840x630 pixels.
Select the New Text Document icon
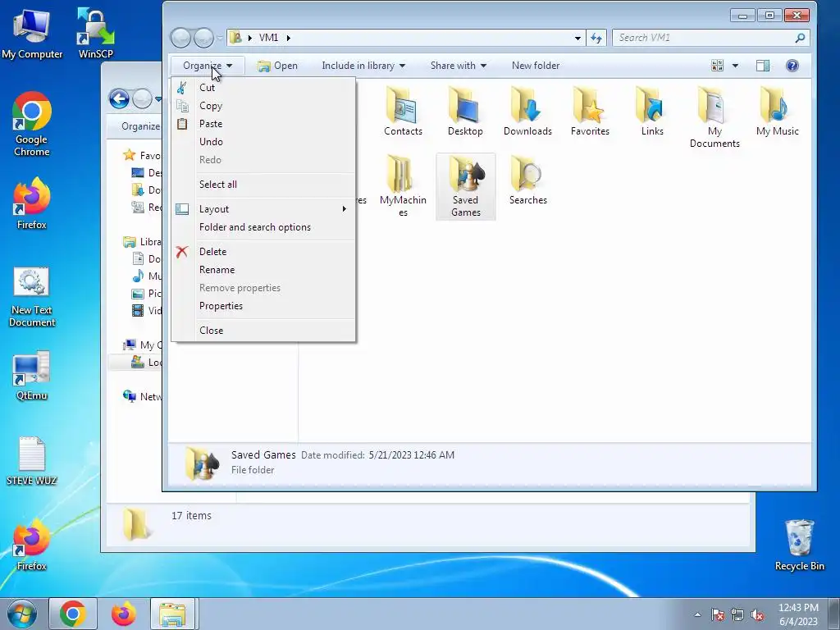click(x=32, y=298)
